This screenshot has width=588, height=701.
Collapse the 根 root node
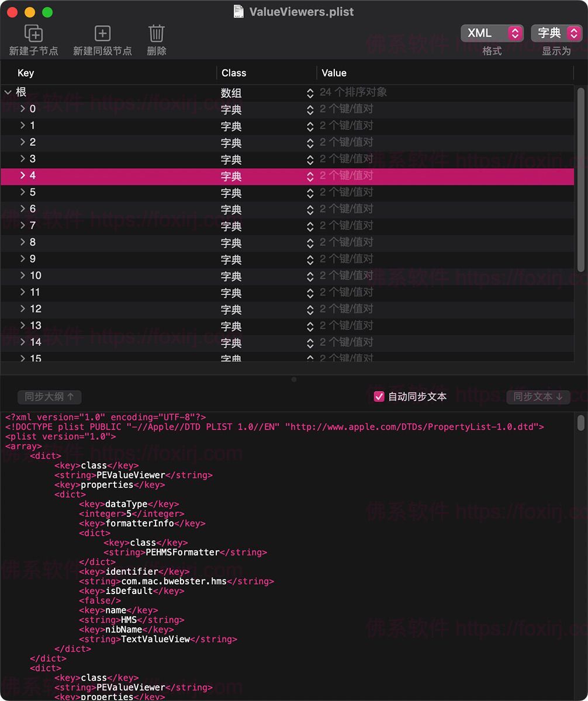8,92
